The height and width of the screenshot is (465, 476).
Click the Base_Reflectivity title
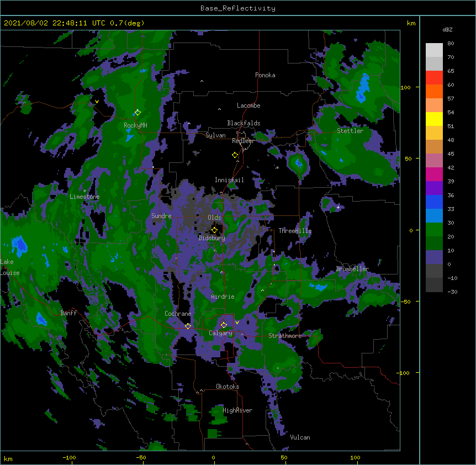238,8
